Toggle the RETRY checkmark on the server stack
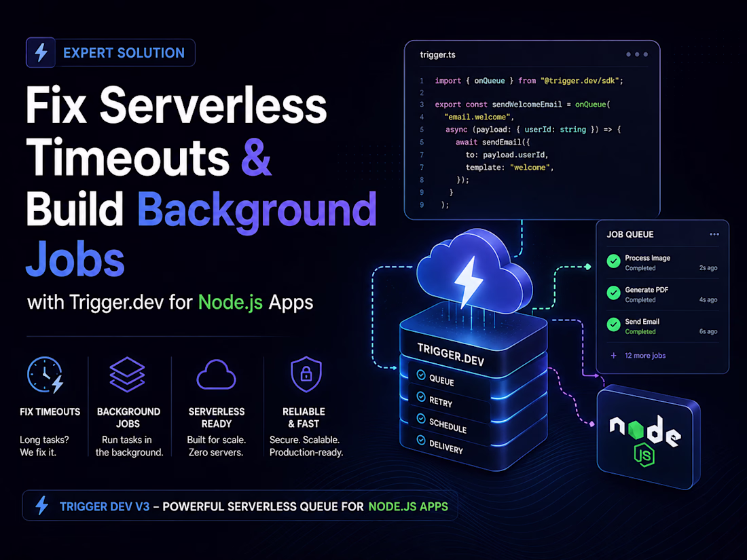This screenshot has width=747, height=560. point(421,396)
